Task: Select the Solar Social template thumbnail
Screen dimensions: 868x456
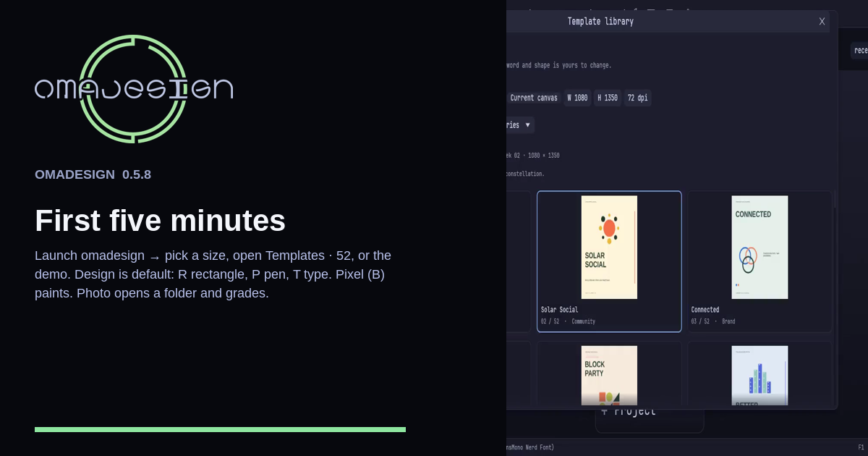Action: click(609, 247)
